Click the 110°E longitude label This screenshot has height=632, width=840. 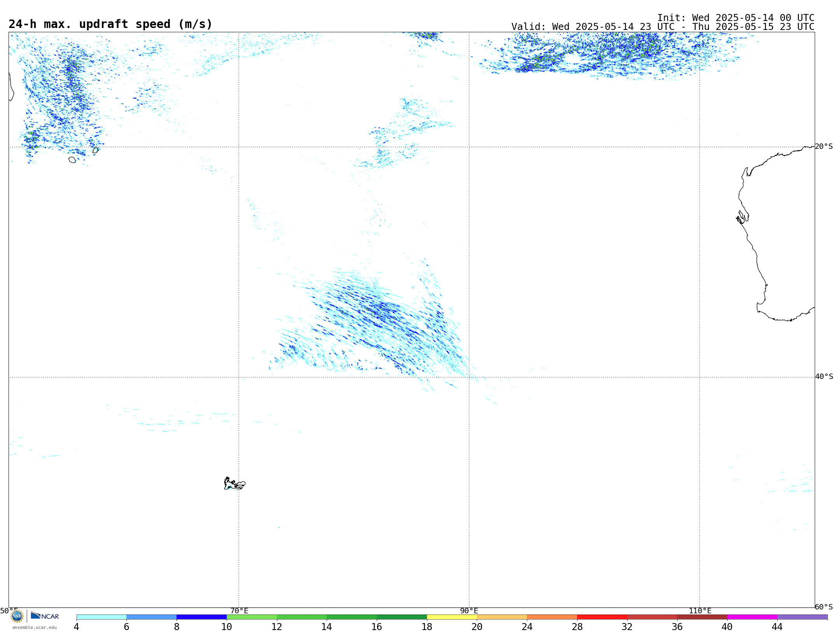coord(700,611)
